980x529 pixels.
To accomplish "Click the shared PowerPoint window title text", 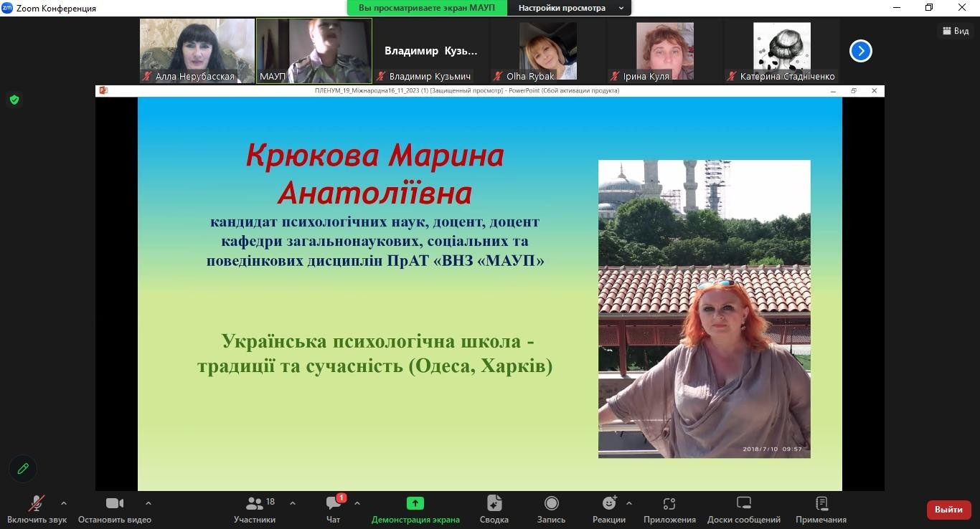I will 467,91.
